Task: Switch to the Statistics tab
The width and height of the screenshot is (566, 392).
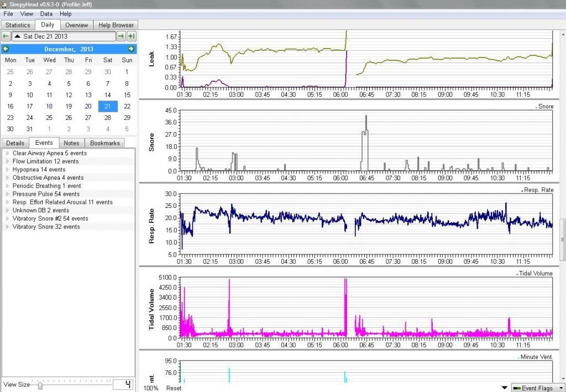Action: (18, 25)
